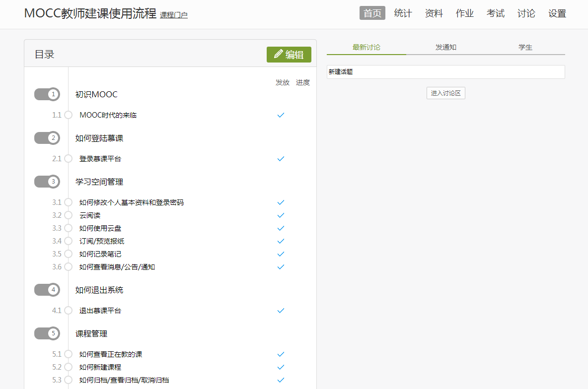Open lesson 如何查看消息/公告/通知
588x389 pixels.
click(117, 267)
